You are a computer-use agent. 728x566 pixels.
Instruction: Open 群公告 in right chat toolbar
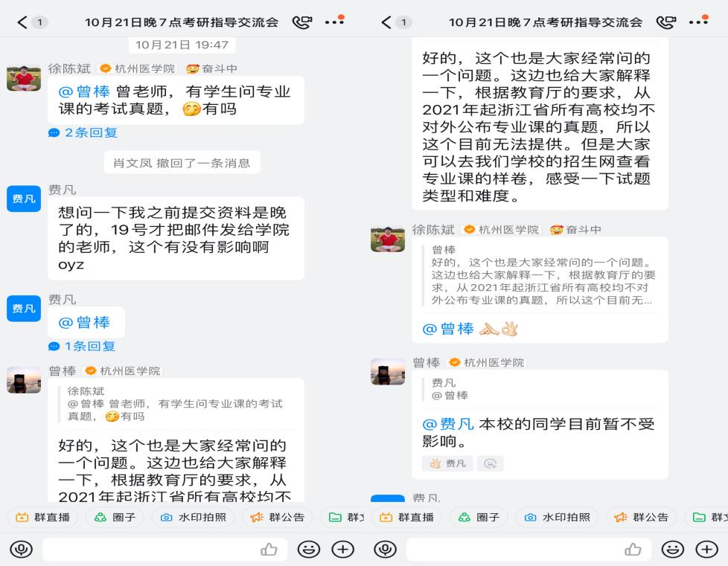[641, 517]
